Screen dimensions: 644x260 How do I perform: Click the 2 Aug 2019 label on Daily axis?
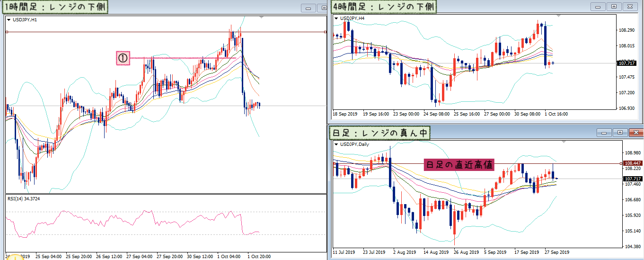[404, 252]
